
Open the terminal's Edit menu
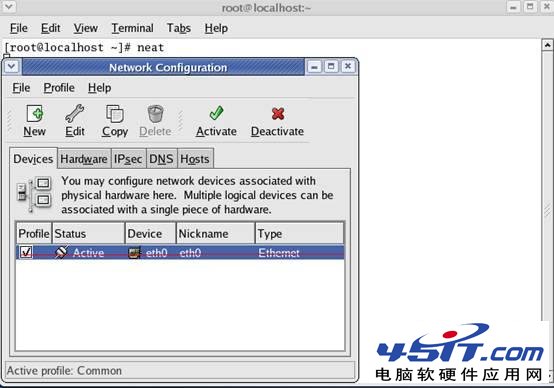click(x=50, y=28)
